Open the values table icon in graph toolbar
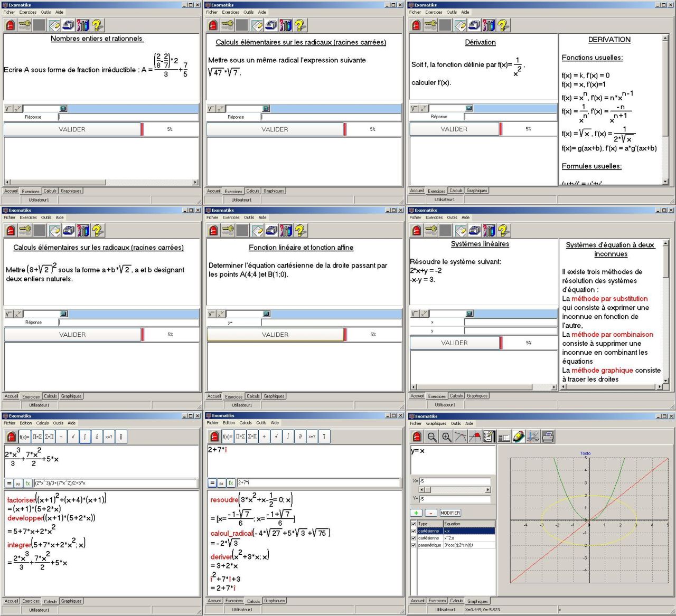 click(504, 437)
